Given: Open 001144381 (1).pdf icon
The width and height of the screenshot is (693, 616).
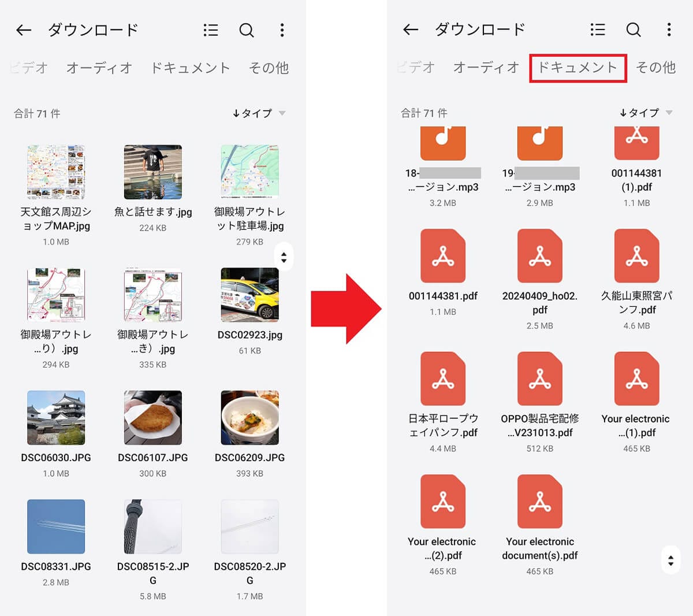Looking at the screenshot, I should tap(637, 143).
